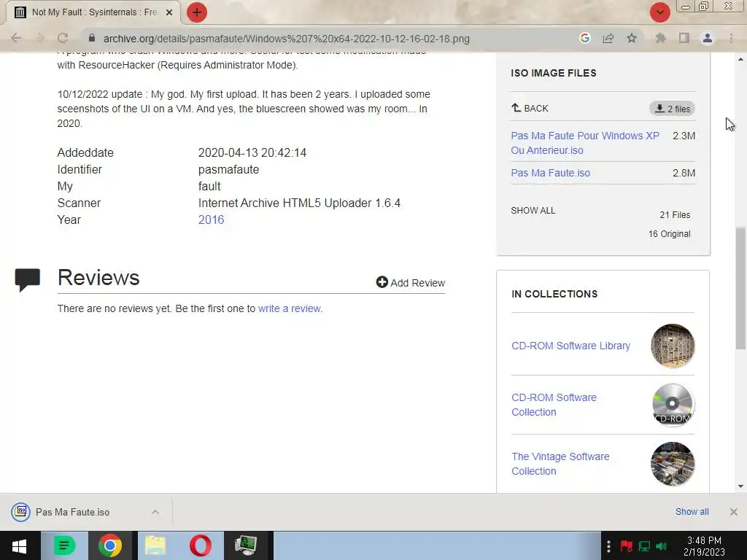Click the browser back arrow

click(x=16, y=38)
